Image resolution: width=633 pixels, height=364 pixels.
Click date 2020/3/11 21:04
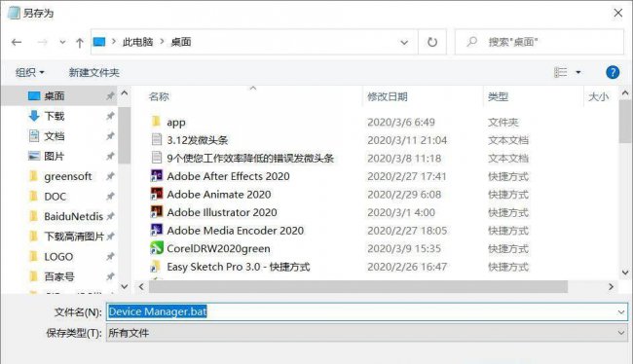[407, 140]
